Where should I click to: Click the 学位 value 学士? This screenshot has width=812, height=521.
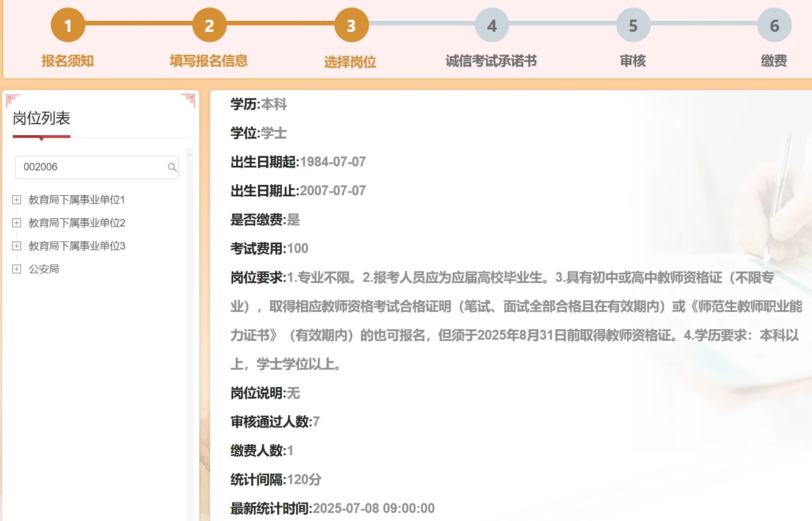coord(274,133)
